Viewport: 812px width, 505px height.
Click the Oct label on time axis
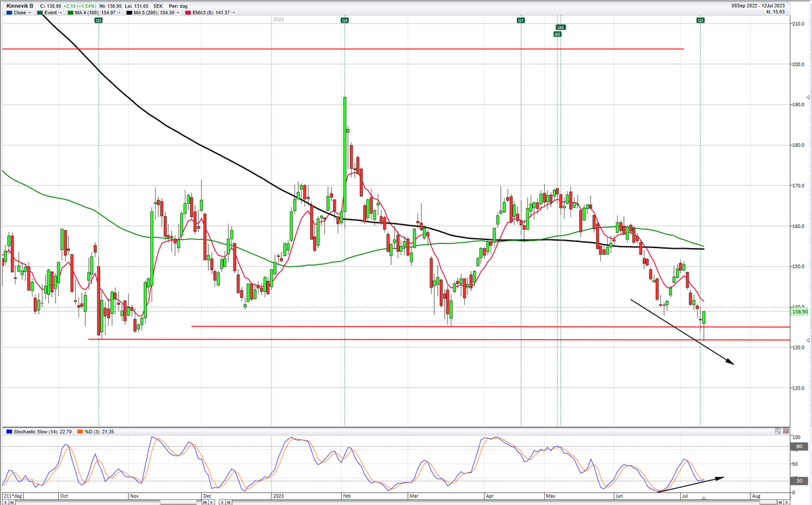tap(63, 496)
